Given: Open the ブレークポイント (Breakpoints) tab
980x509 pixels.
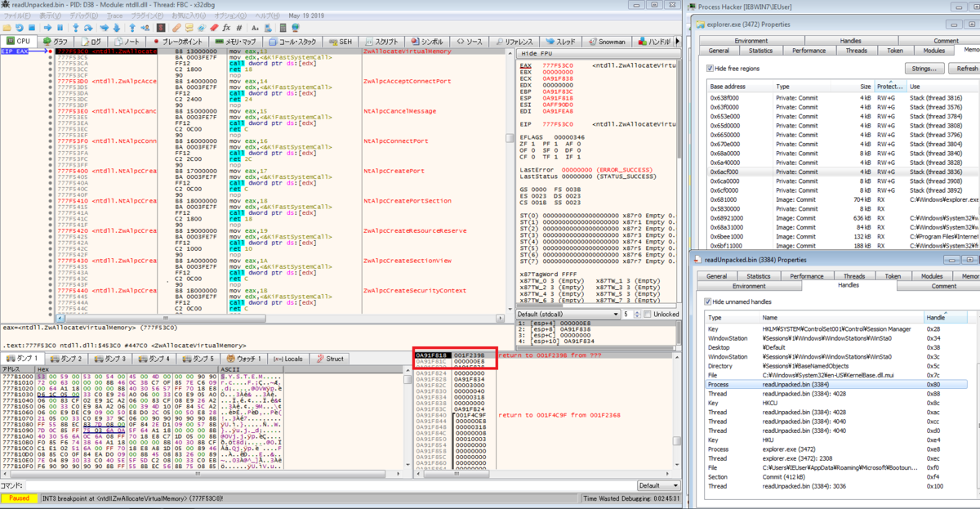Looking at the screenshot, I should coord(178,41).
